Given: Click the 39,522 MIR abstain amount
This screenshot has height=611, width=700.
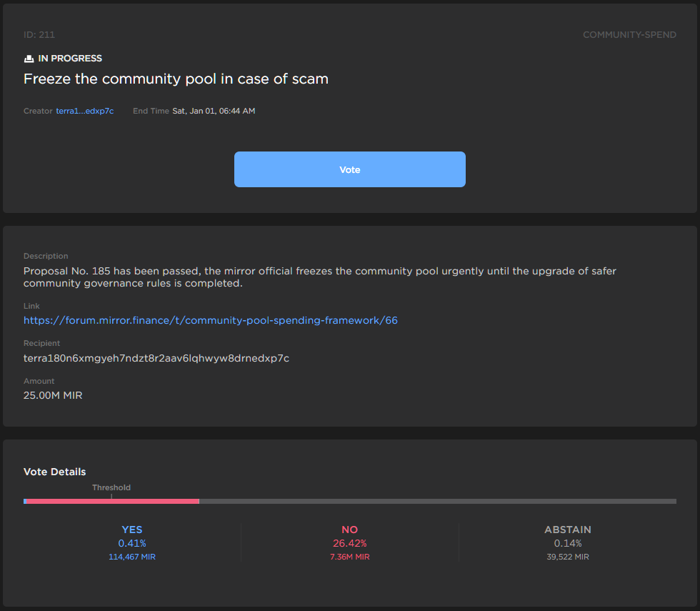Looking at the screenshot, I should coord(567,557).
